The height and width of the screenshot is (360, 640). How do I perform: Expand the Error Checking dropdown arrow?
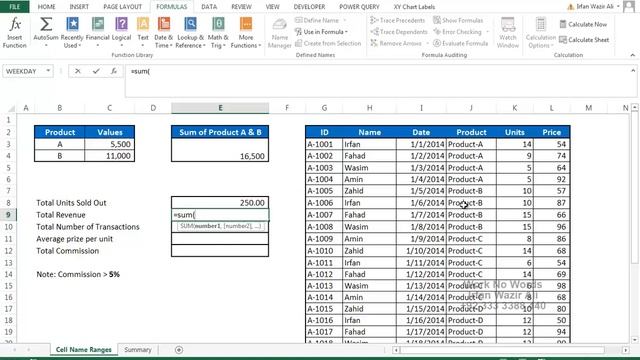pyautogui.click(x=487, y=32)
